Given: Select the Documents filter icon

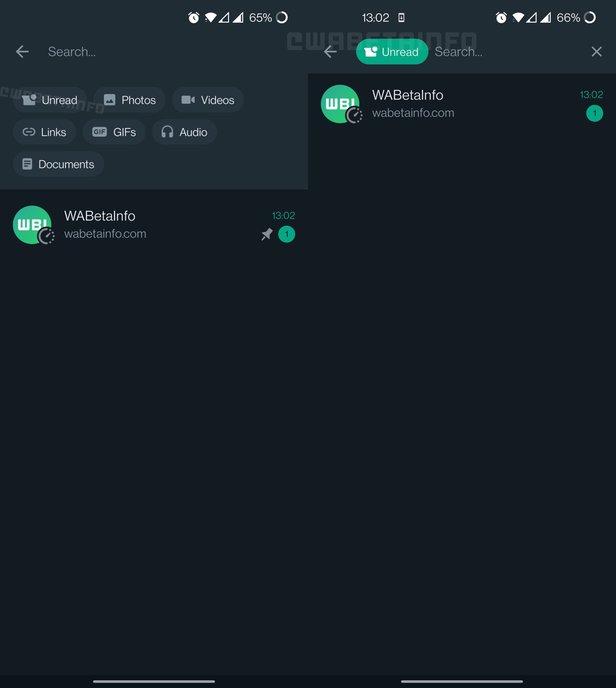Looking at the screenshot, I should point(27,164).
